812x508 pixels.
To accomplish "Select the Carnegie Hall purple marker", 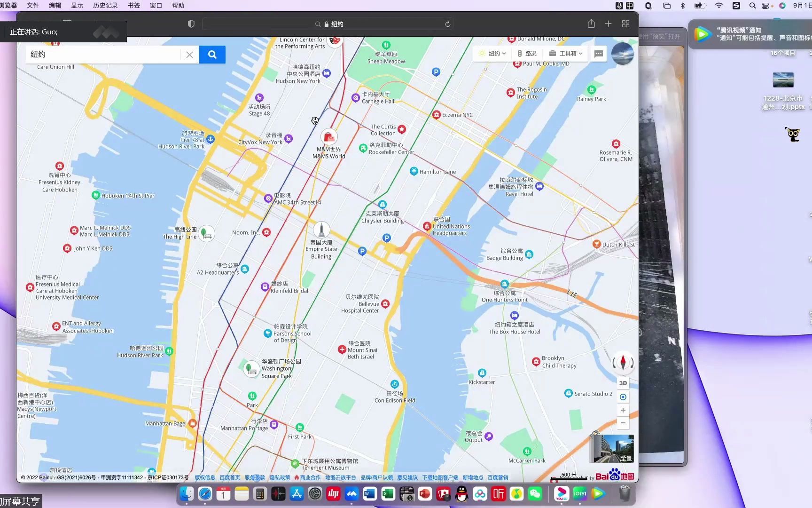I will coord(356,97).
